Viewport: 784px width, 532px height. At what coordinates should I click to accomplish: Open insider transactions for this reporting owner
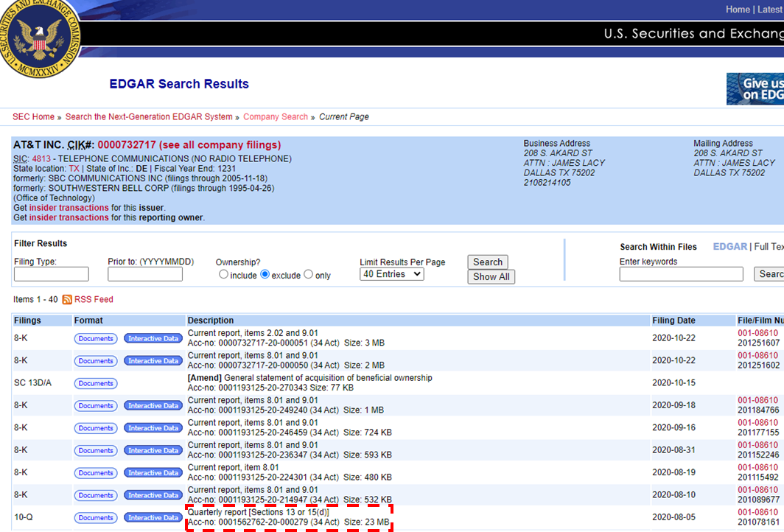click(x=69, y=217)
